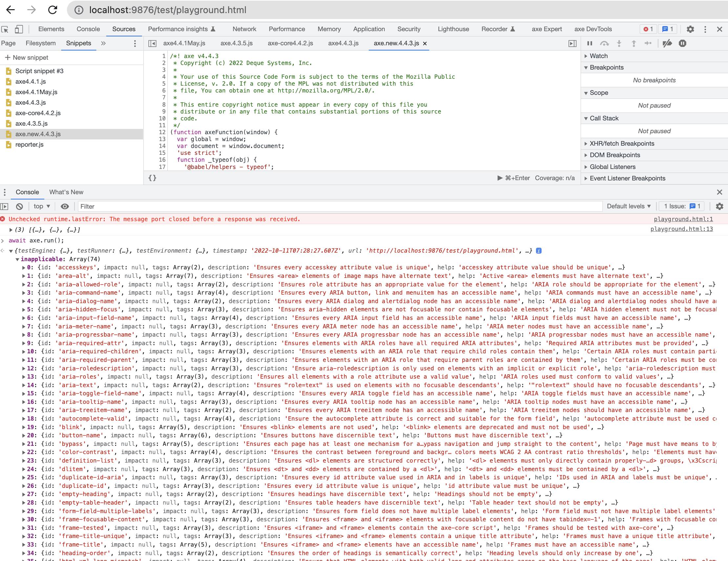The height and width of the screenshot is (561, 728).
Task: Click the live expression eye icon
Action: [65, 207]
